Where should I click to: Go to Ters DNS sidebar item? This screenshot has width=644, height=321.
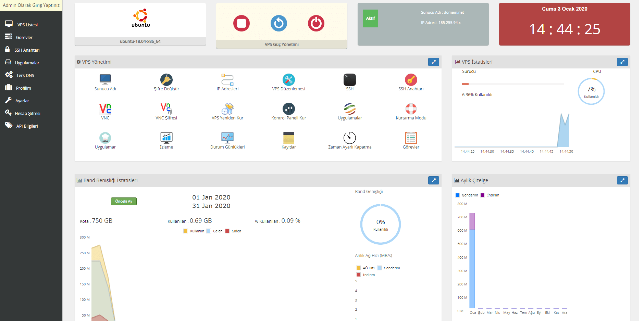[x=25, y=75]
